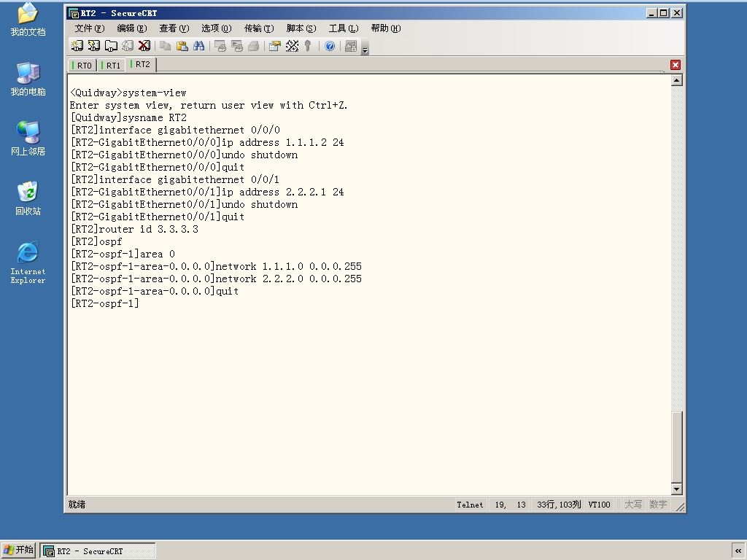Click the 开始 Start button
Image resolution: width=747 pixels, height=560 pixels.
(x=18, y=550)
